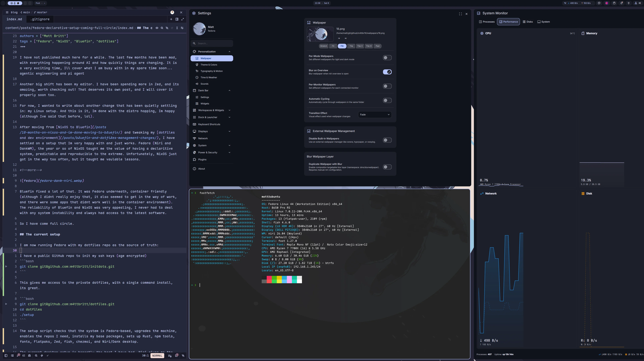Open the Plugins settings page
The image size is (644, 361).
pos(212,159)
